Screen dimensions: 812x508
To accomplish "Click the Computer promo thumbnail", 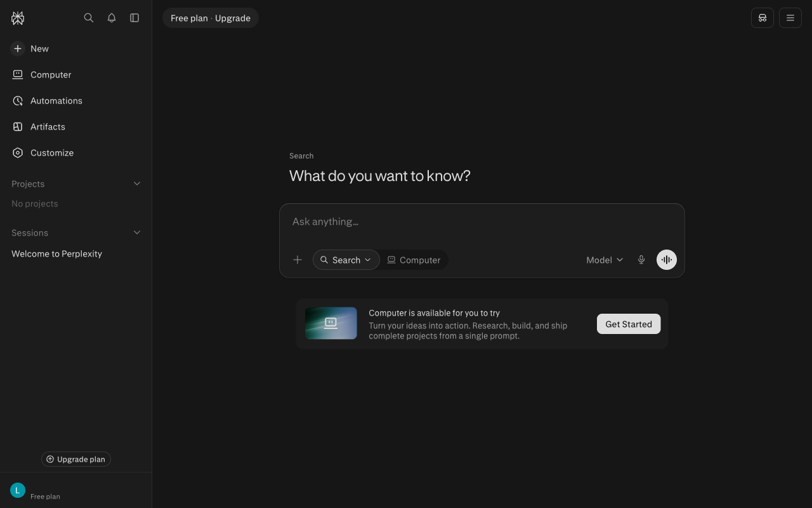I will point(331,323).
